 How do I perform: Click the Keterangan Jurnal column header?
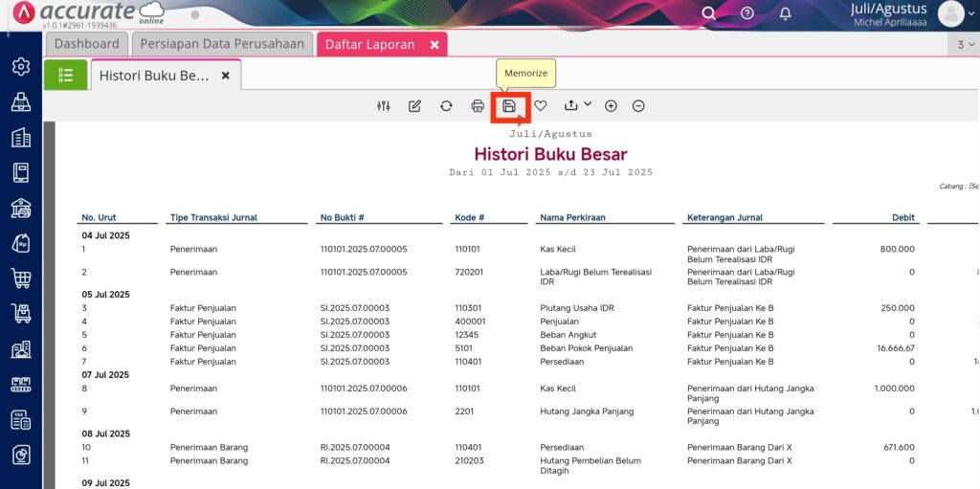[x=725, y=217]
